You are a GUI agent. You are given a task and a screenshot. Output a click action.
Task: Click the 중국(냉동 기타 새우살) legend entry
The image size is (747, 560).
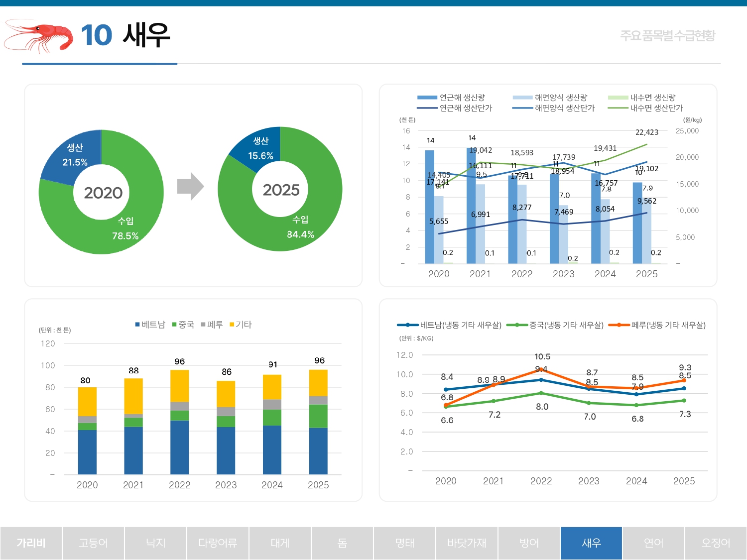coord(555,325)
